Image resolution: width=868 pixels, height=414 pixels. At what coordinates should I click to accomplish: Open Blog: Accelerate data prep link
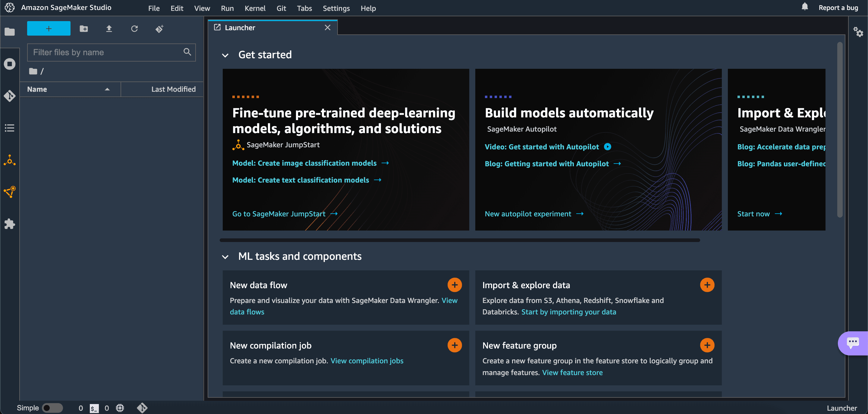click(781, 147)
